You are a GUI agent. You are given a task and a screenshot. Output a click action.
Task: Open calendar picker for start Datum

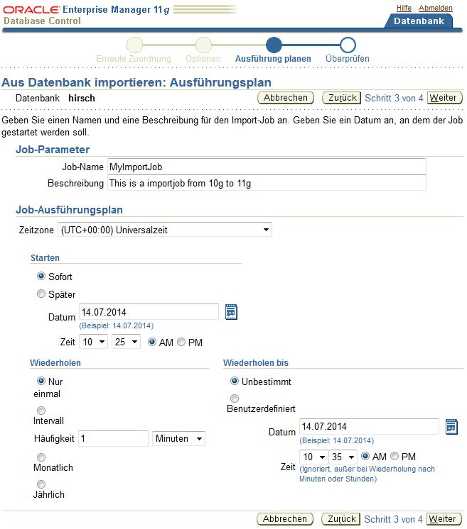click(231, 312)
